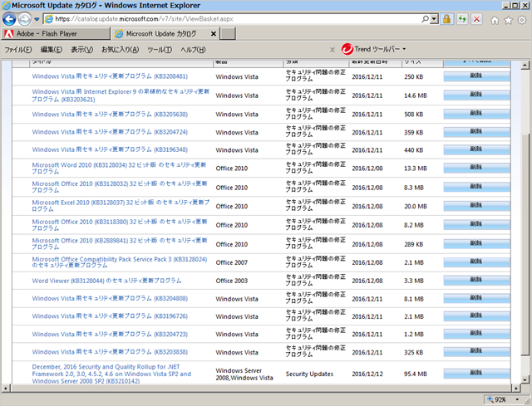Open Microsoft Office 2010 KB3118380 link
532x406 pixels.
pyautogui.click(x=120, y=225)
